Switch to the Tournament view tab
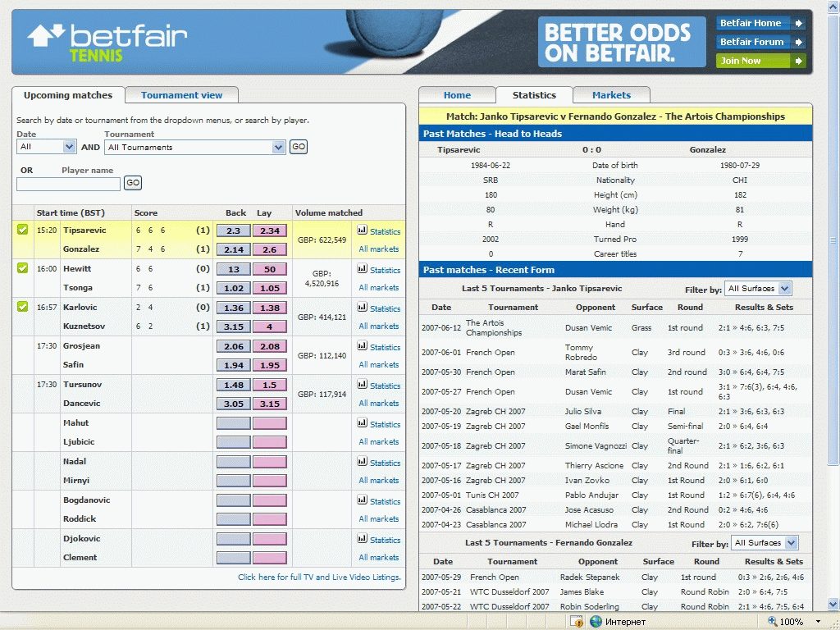Image resolution: width=840 pixels, height=630 pixels. click(181, 95)
